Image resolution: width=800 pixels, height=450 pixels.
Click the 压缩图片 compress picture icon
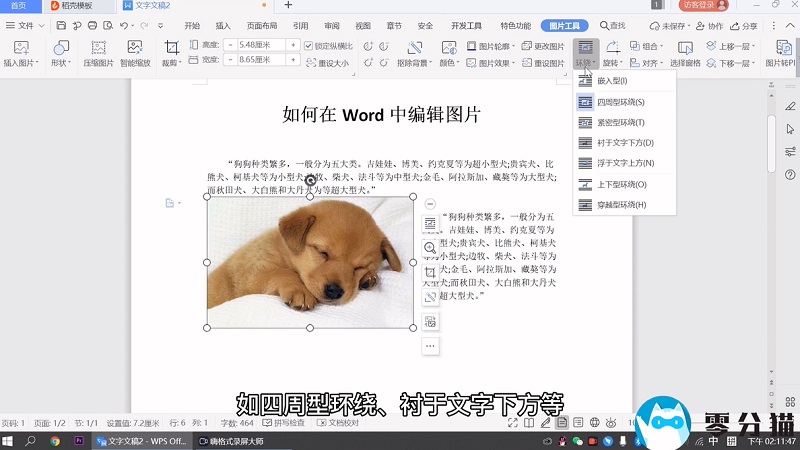coord(98,47)
